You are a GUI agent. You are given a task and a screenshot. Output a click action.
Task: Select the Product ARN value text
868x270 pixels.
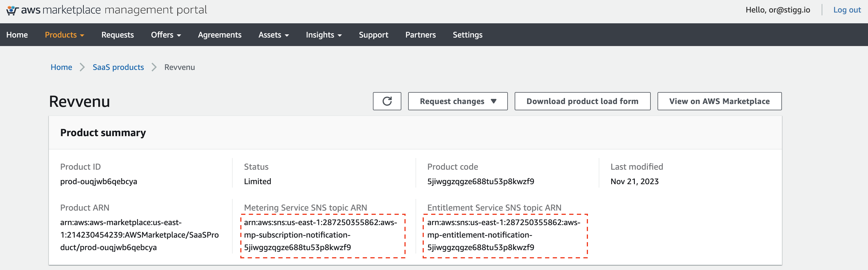click(139, 235)
